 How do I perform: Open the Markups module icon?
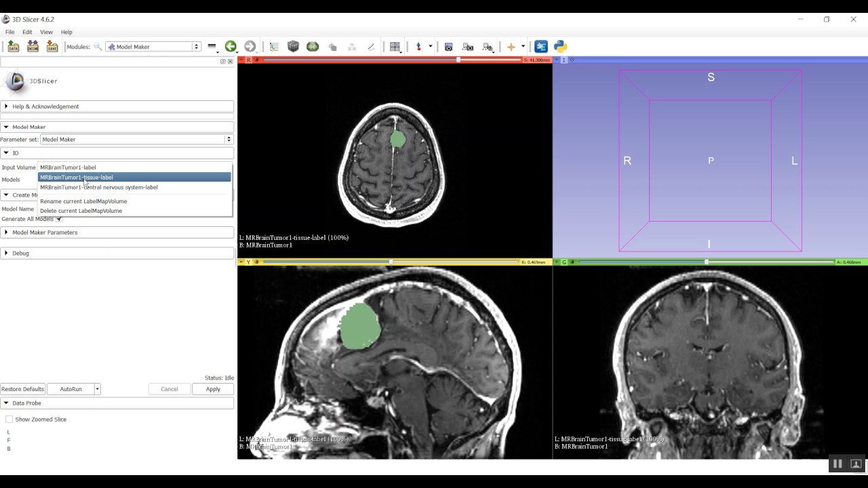(351, 47)
